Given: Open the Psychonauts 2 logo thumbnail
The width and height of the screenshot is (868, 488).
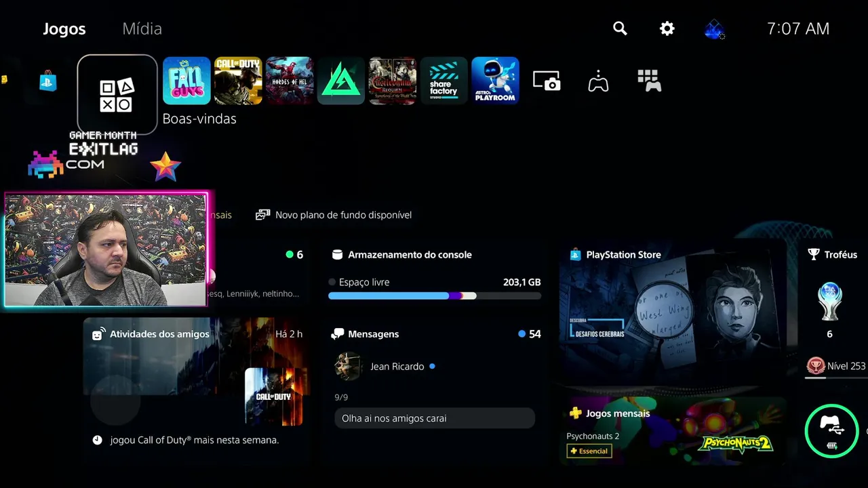Looking at the screenshot, I should 736,444.
